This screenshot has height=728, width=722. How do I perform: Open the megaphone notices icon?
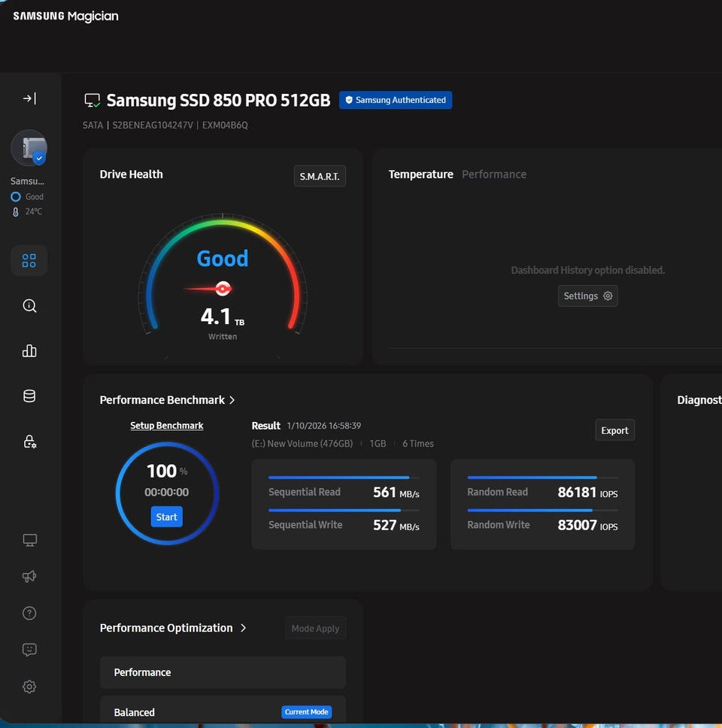click(29, 576)
